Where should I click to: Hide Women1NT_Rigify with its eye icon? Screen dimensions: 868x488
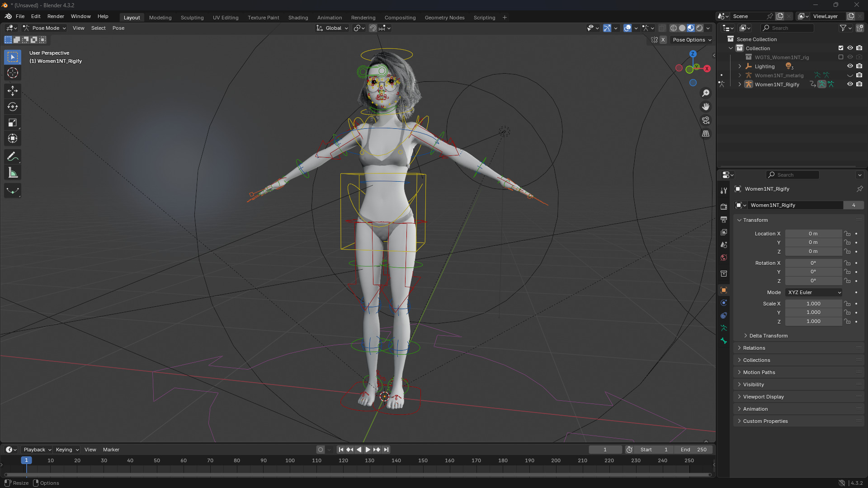point(850,84)
